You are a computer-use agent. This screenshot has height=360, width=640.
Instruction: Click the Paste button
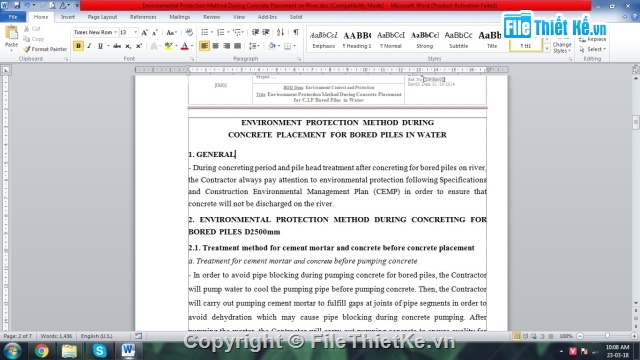[11, 38]
